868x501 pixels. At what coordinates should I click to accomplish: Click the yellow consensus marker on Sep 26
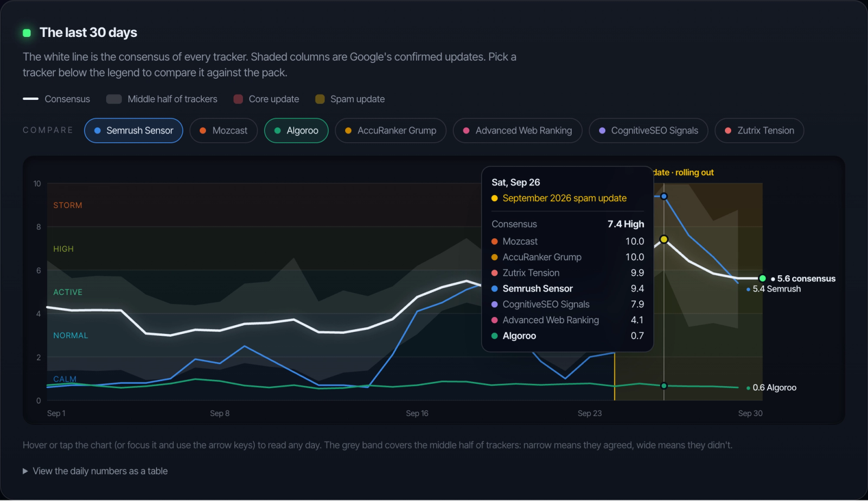[663, 239]
